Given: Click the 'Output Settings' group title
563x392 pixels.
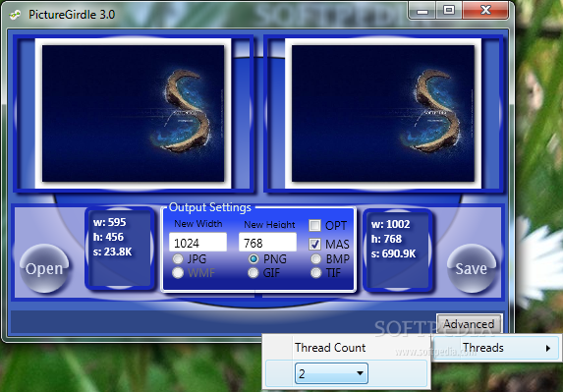Looking at the screenshot, I should (210, 207).
